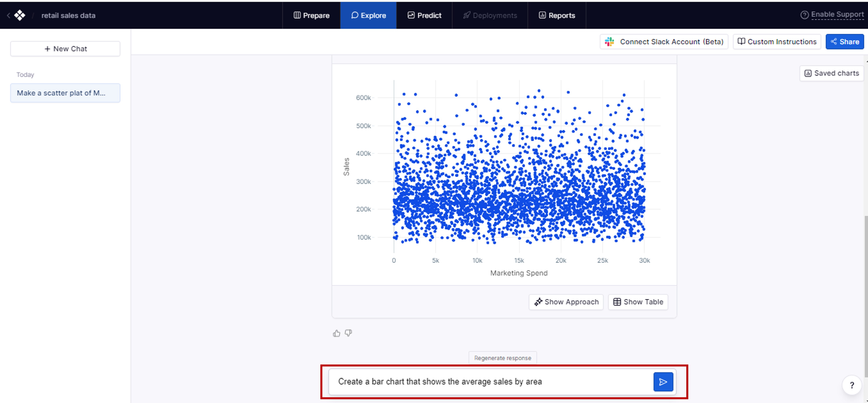This screenshot has width=868, height=403.
Task: Open the Reports tab
Action: (557, 16)
